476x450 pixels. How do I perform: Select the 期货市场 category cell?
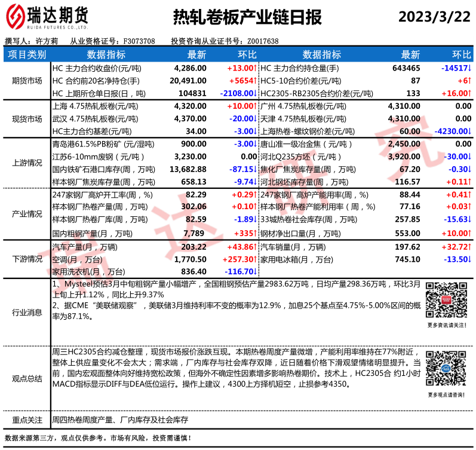click(27, 81)
